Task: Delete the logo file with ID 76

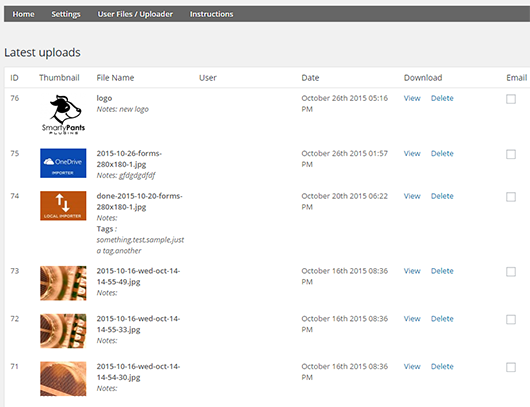Action: [x=442, y=98]
